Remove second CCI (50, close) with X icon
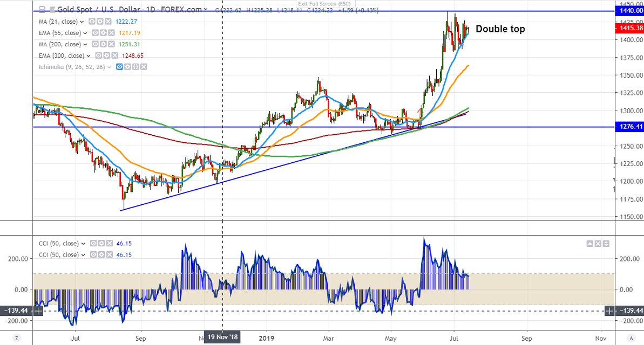The image size is (644, 345). click(109, 255)
